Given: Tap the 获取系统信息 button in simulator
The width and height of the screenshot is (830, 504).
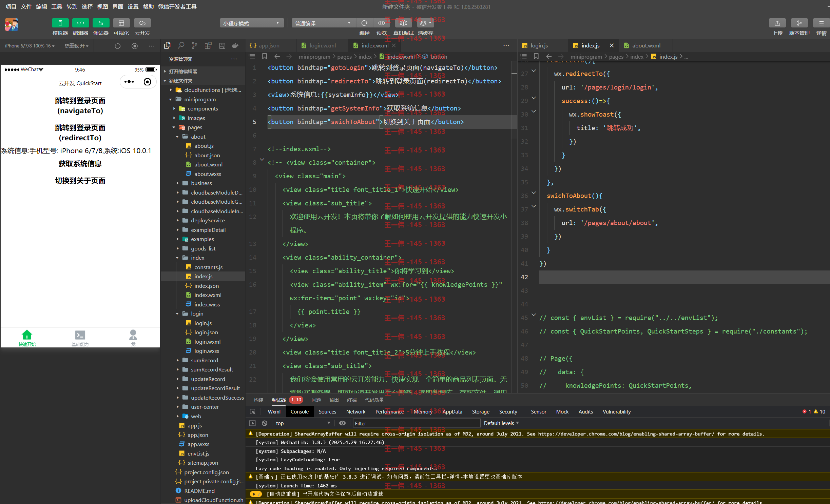Looking at the screenshot, I should (80, 164).
